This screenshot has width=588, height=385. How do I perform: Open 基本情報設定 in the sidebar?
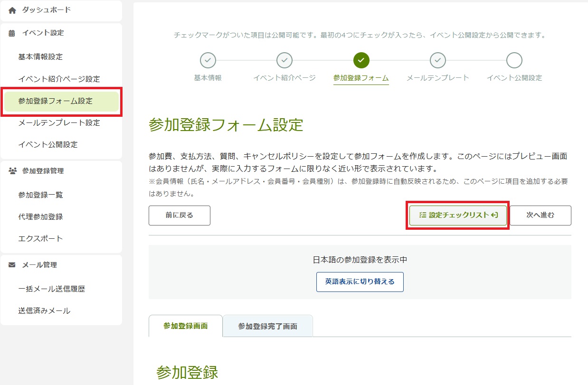40,57
